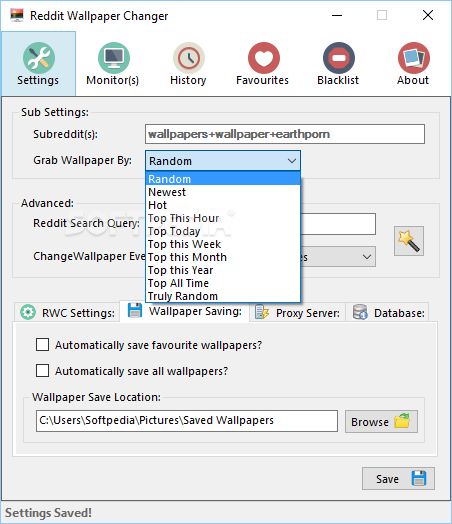The height and width of the screenshot is (524, 452).
Task: Select Top this Month option
Action: [x=223, y=257]
